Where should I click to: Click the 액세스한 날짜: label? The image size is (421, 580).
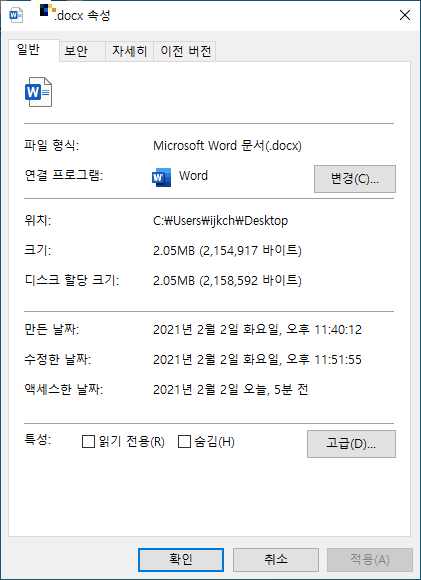(x=64, y=389)
